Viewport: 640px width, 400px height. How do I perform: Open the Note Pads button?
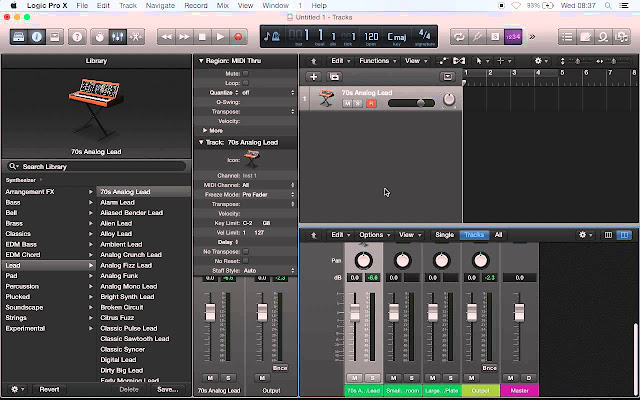(x=585, y=37)
